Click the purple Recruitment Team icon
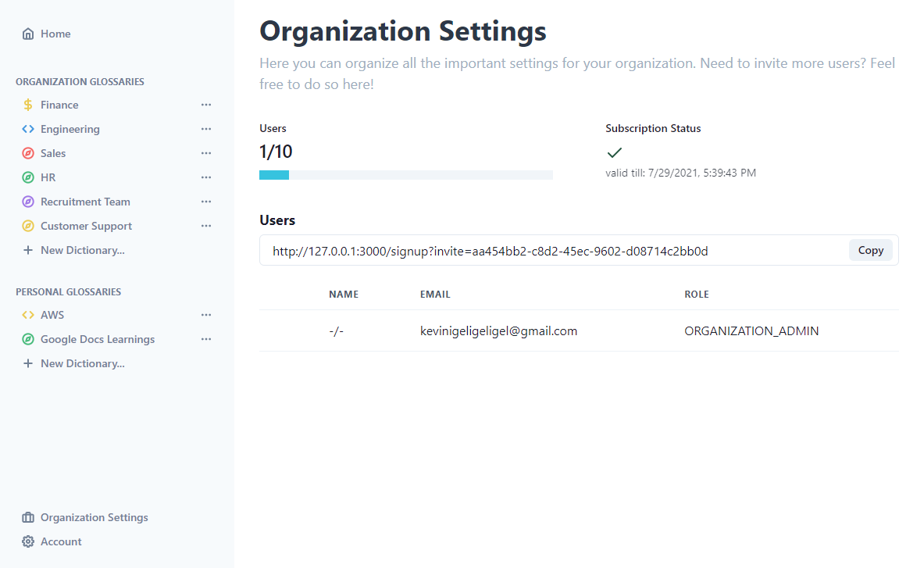Screen dimensions: 924x568 click(28, 202)
